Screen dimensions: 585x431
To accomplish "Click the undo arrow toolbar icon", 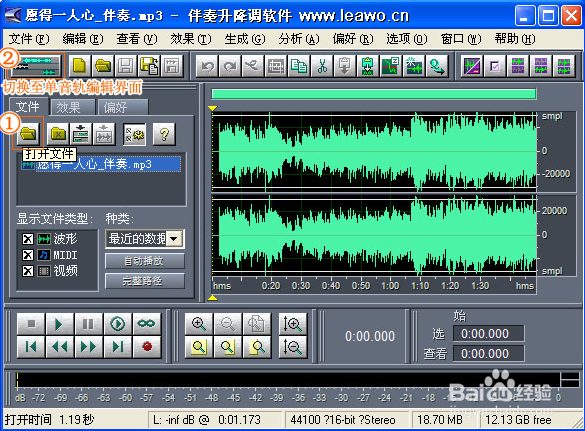I will tap(207, 67).
